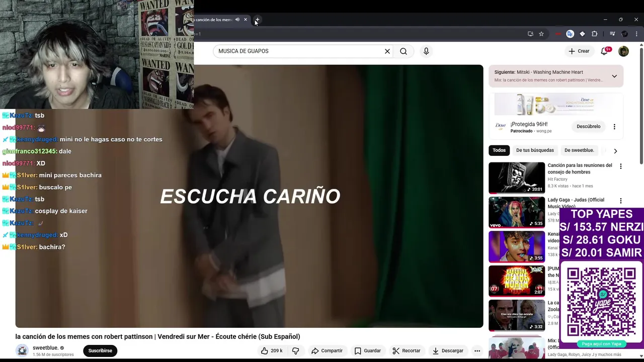Open the sweetblue. channel name
This screenshot has height=362, width=644.
coord(45,348)
